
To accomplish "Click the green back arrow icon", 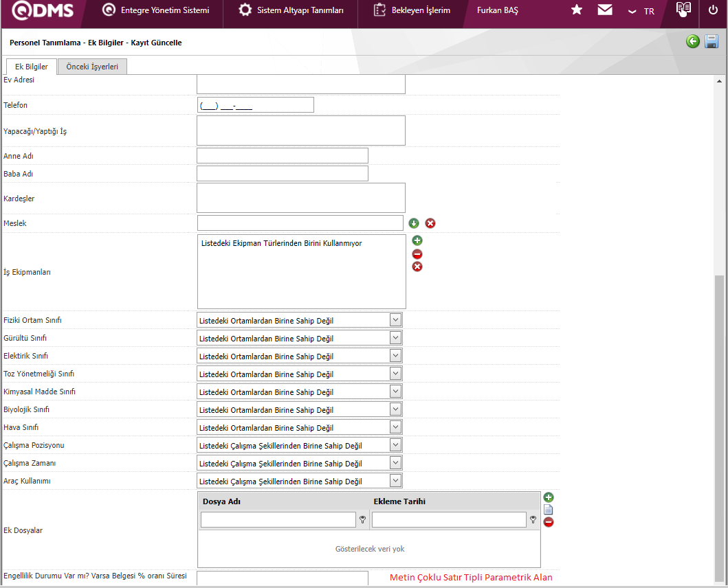I will (693, 41).
